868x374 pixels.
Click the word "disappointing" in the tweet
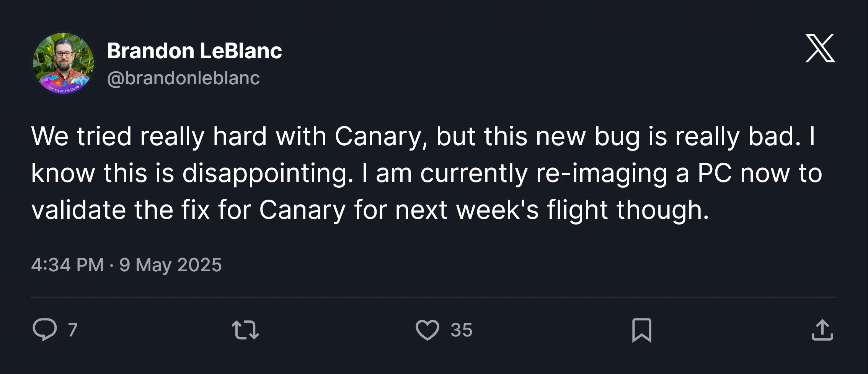pos(268,174)
